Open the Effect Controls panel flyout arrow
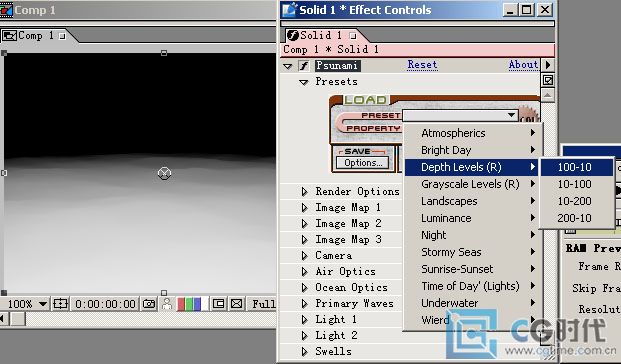Screen dimensions: 621x364 548,65
